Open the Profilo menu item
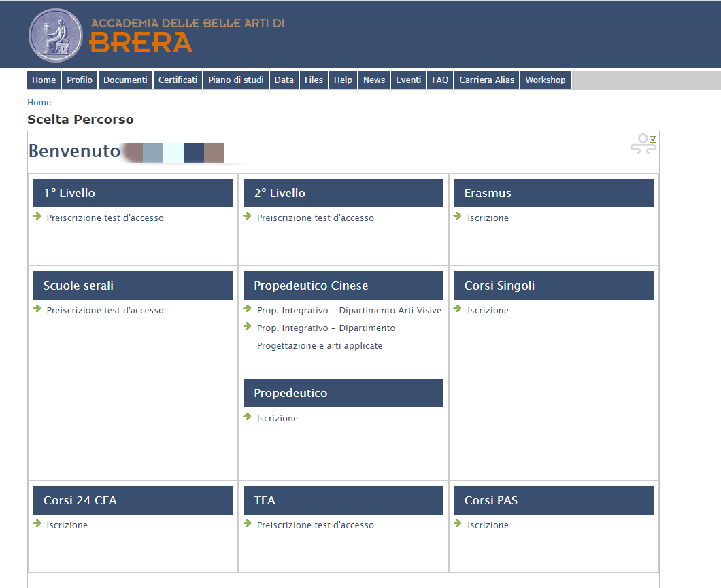721x588 pixels. [x=80, y=80]
